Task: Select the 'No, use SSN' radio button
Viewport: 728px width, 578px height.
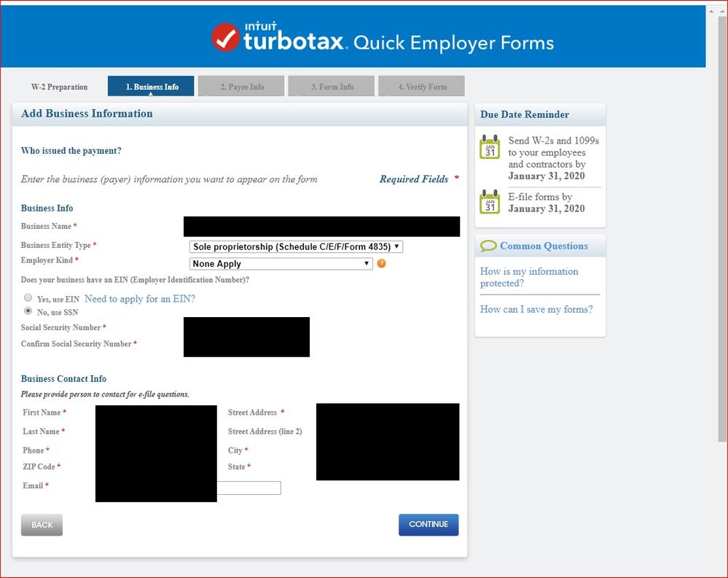Action: pyautogui.click(x=28, y=311)
